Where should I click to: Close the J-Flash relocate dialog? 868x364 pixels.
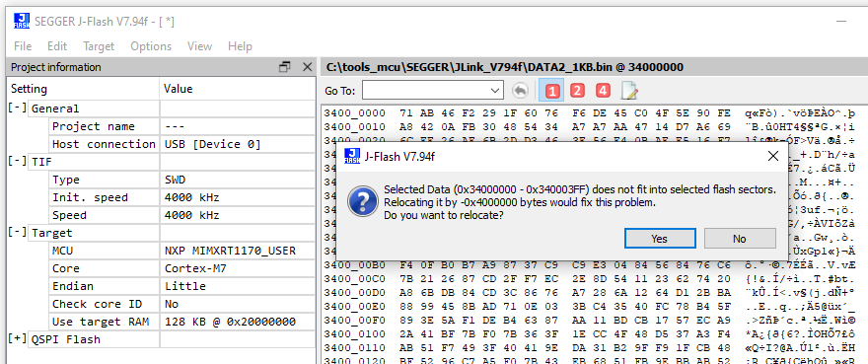772,157
